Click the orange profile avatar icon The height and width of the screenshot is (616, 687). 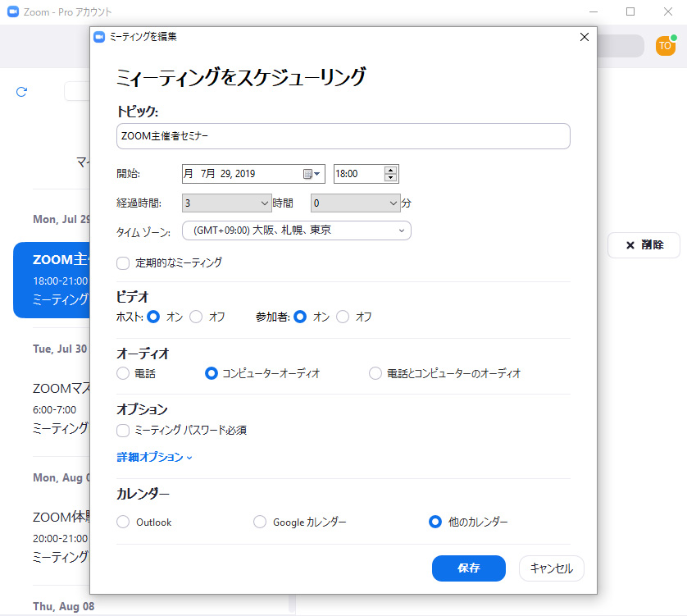click(665, 46)
